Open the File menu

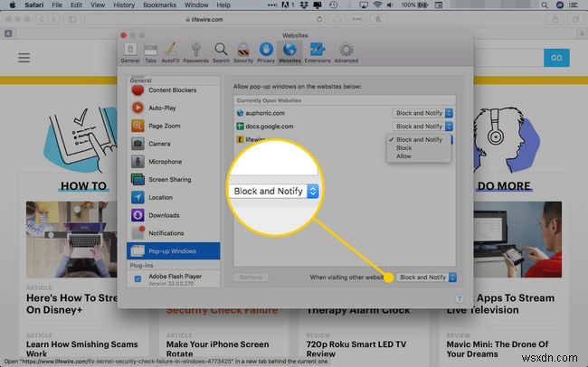pos(57,5)
